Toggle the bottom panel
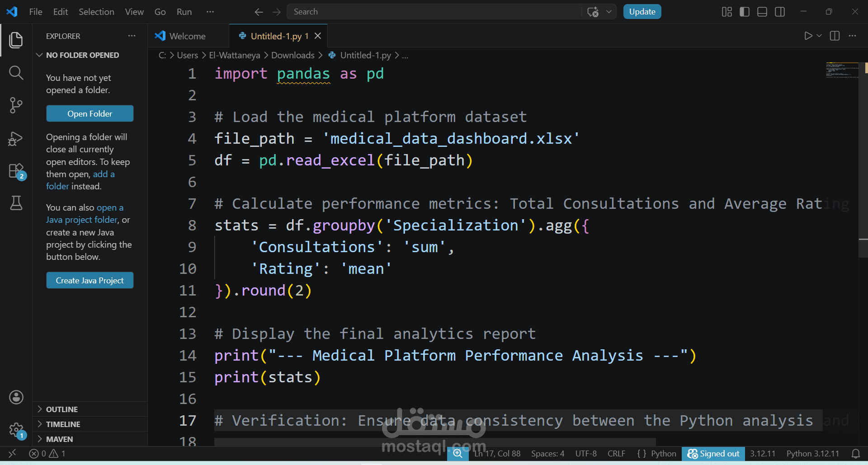Screen dimensions: 868x465 click(762, 12)
